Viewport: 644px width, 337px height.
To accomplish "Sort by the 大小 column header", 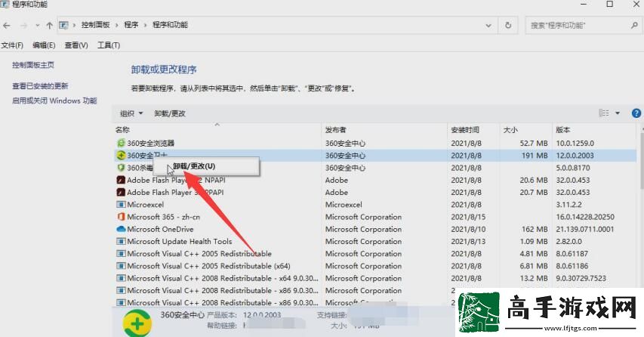I will (525, 130).
